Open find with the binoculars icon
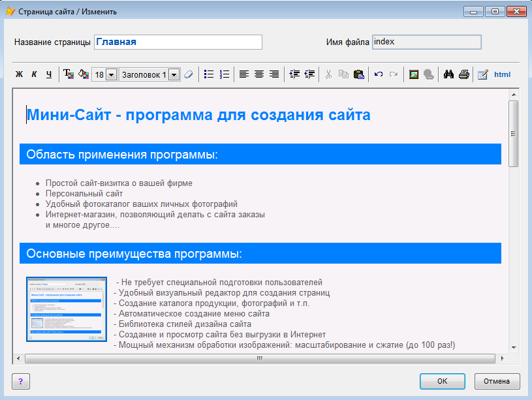532x400 pixels. tap(448, 74)
